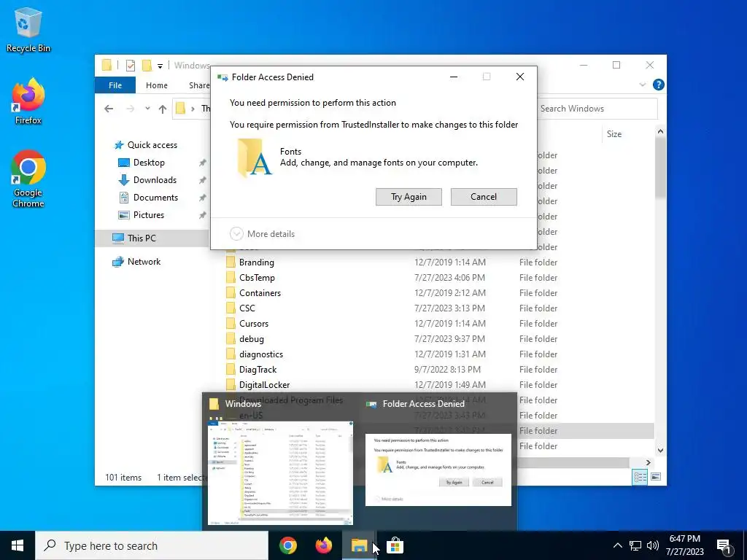Click Try Again in the dialog
Screen dimensions: 747x560
409,197
